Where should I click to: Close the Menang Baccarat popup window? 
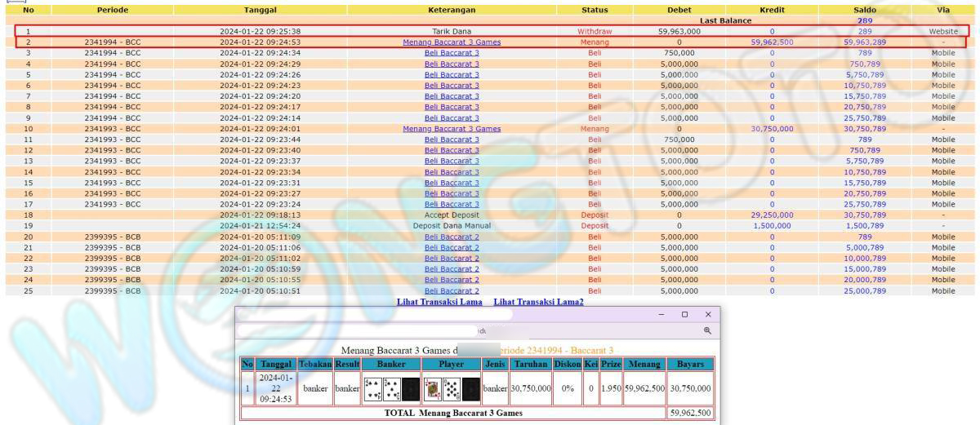[x=708, y=314]
